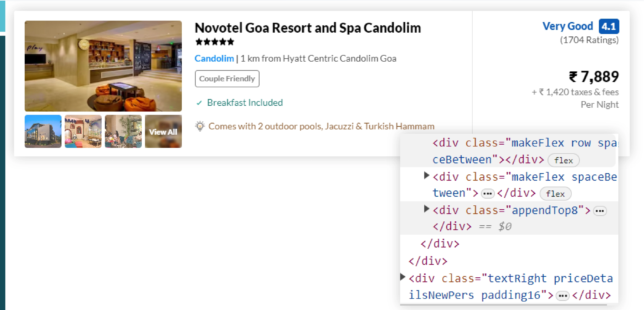Click the flex badge after the makeFlex spaceBetween div
The image size is (644, 310).
555,194
